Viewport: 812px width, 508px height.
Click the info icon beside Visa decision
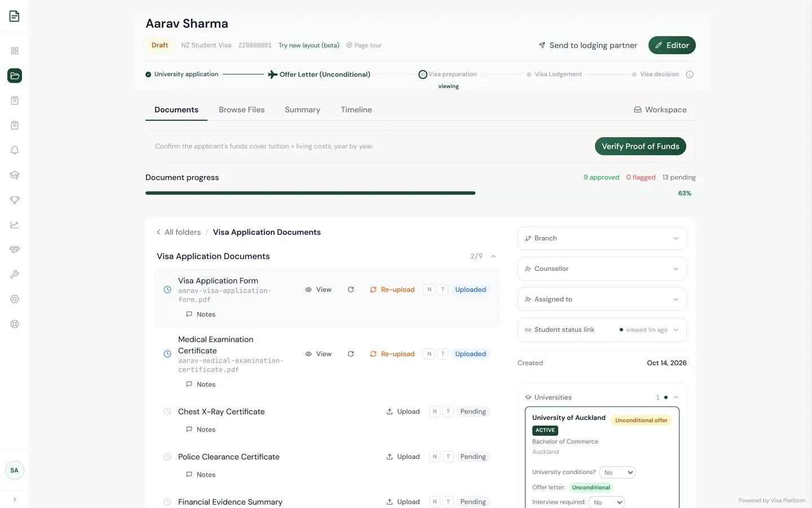pos(690,75)
